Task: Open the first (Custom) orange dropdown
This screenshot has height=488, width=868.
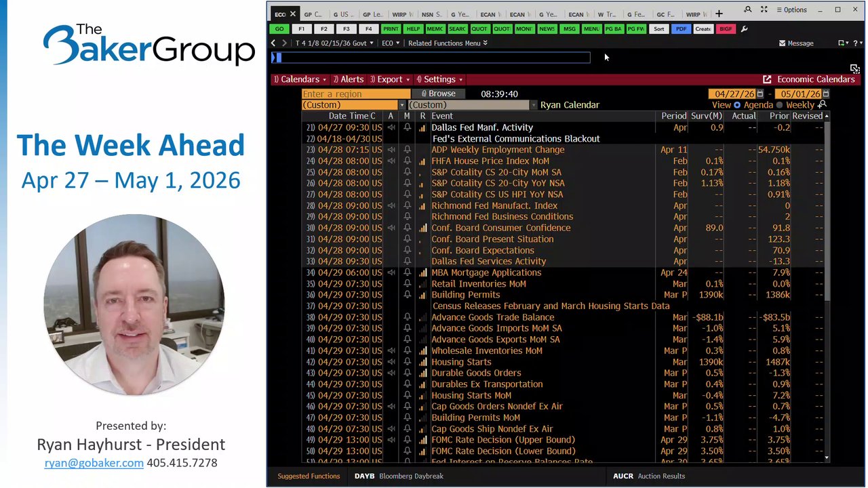Action: click(353, 105)
